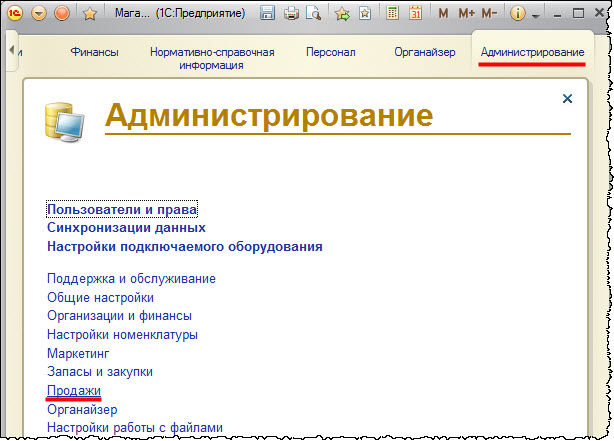Click the orange back arrow dropdown button
The image size is (614, 441).
click(38, 14)
